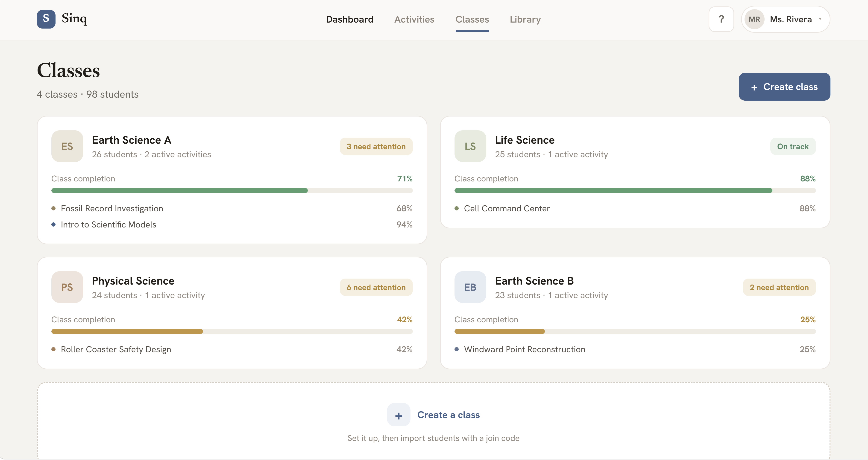Screen dimensions: 868x460
Task: Open the Earth Science B class title
Action: click(x=534, y=281)
